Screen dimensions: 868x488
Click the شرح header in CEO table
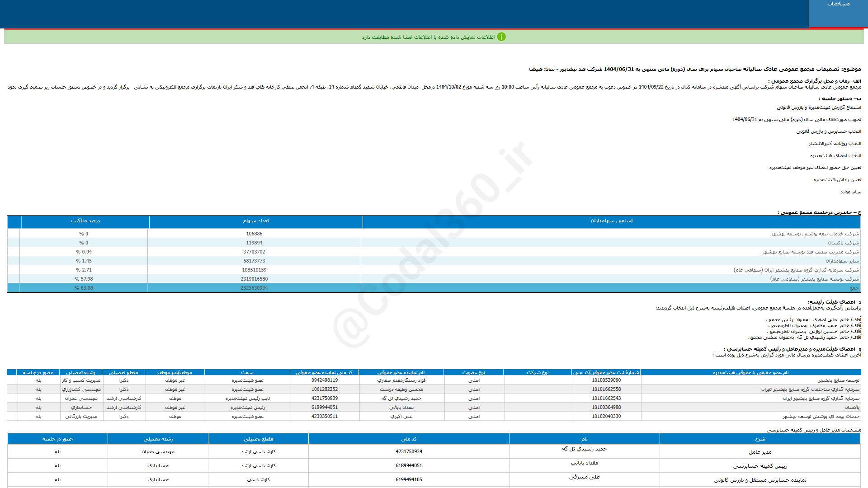760,439
